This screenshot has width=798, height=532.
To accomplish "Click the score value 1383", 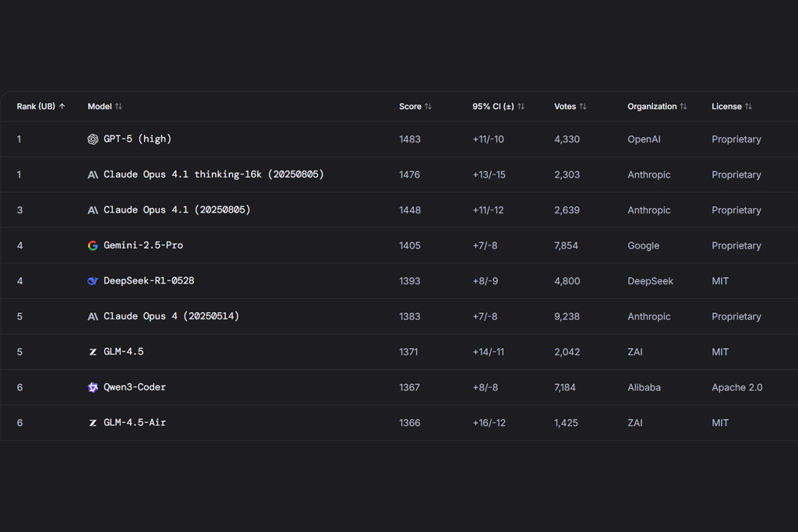I will [x=410, y=316].
